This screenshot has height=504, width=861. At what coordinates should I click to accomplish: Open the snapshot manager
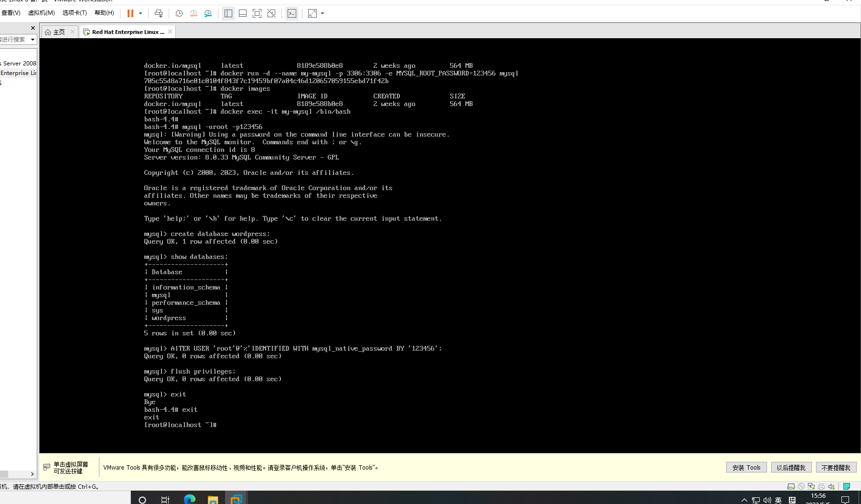208,13
